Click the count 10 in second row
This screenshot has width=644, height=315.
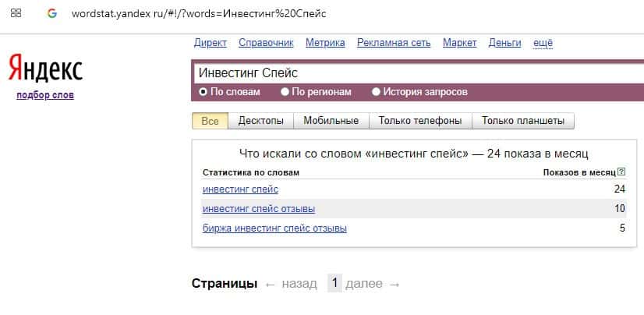[x=619, y=208]
